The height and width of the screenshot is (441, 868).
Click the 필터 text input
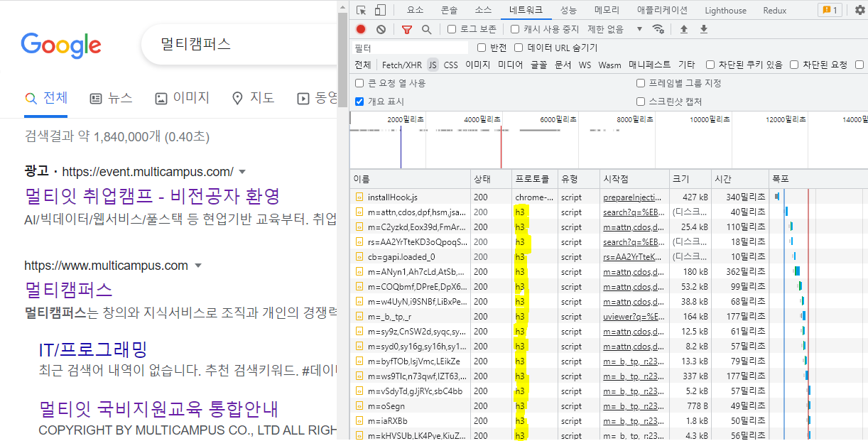[x=410, y=48]
